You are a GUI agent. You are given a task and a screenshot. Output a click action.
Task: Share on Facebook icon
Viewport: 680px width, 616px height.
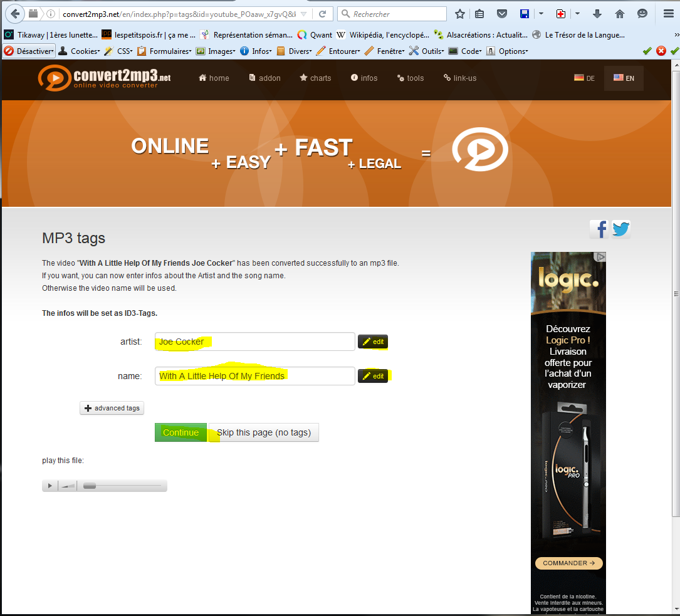coord(599,229)
